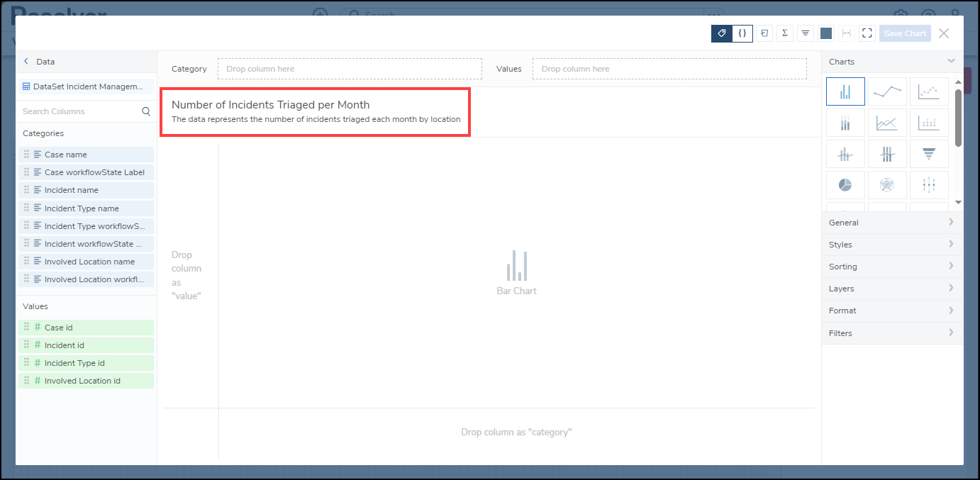The width and height of the screenshot is (980, 480).
Task: Toggle fullscreen chart view
Action: (867, 33)
